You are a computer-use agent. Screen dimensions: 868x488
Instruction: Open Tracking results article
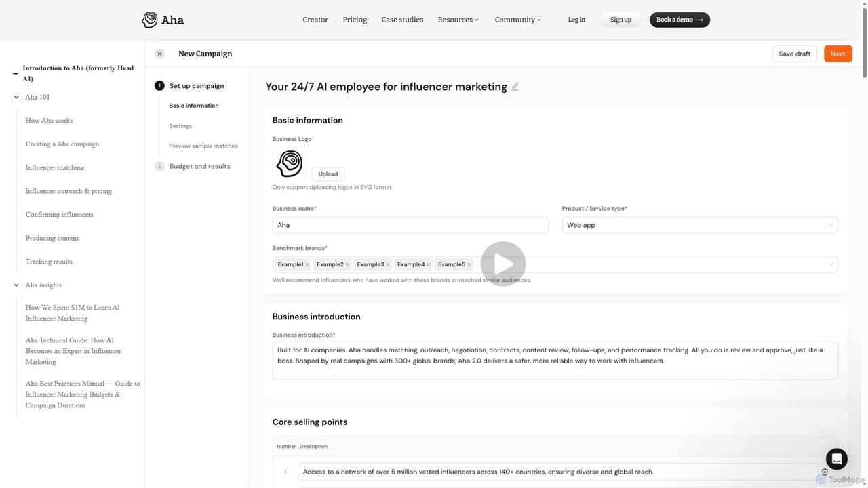point(49,262)
